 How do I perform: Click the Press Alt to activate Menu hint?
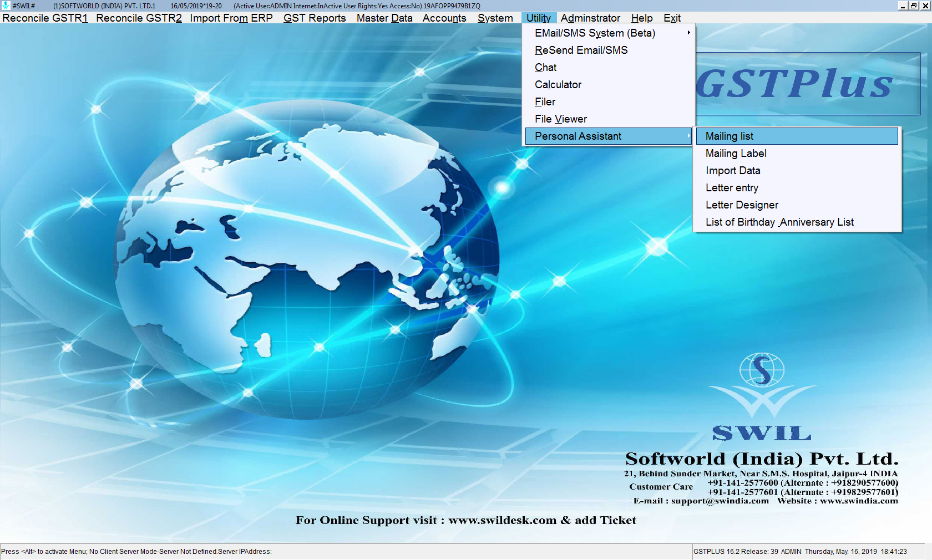(x=44, y=552)
